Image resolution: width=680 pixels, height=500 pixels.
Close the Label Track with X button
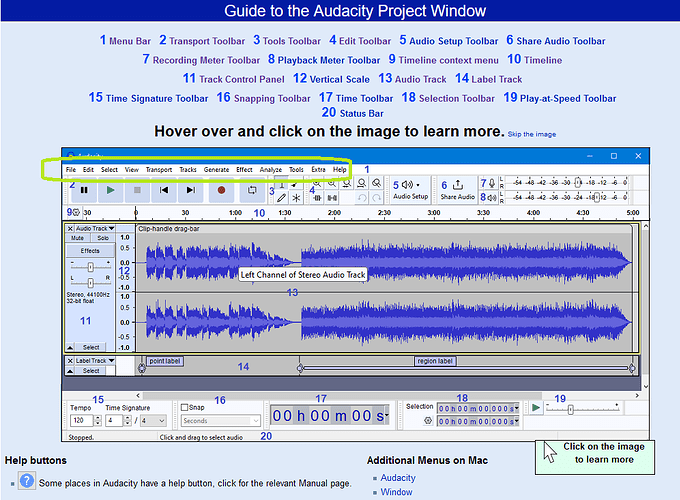[70, 361]
